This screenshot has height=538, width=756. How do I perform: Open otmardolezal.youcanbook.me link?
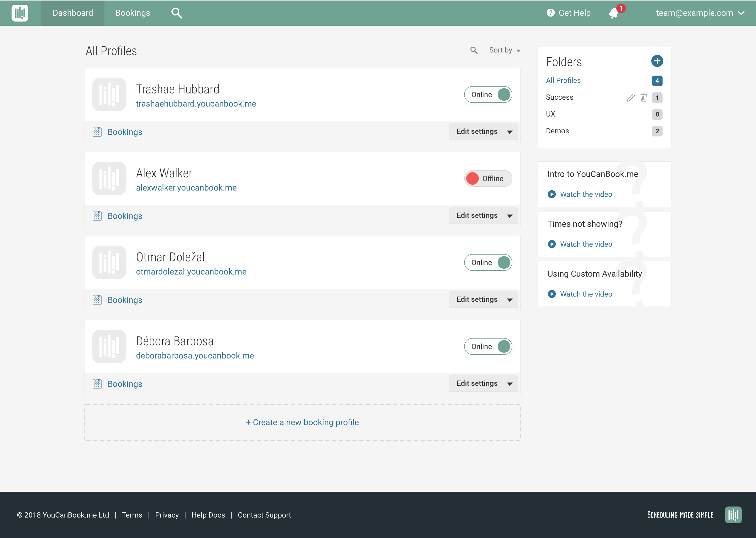[191, 272]
